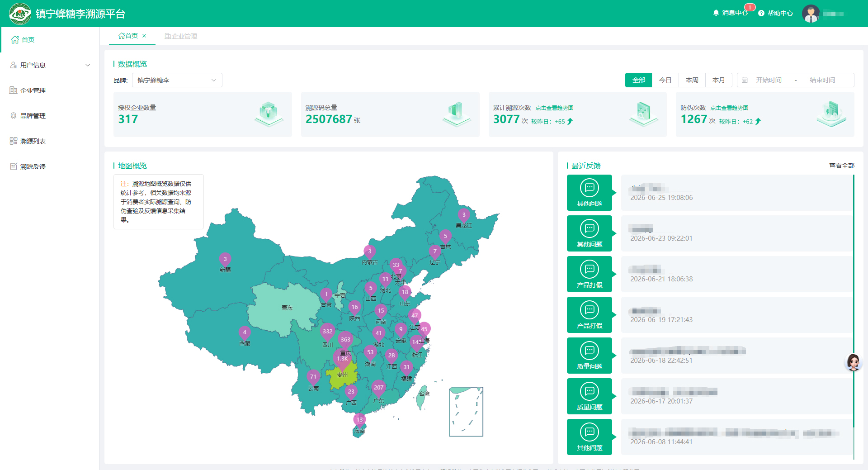
Task: Open 企业管理 in the sidebar
Action: click(x=50, y=90)
